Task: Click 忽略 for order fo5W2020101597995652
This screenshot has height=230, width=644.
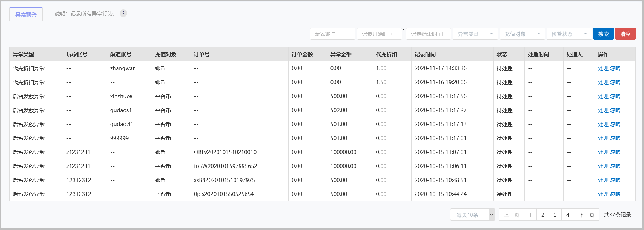Action: tap(615, 166)
